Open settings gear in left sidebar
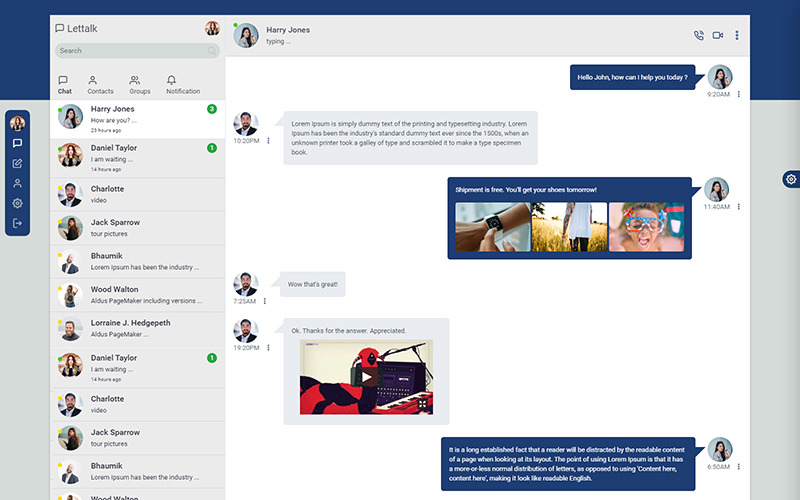 (x=17, y=203)
